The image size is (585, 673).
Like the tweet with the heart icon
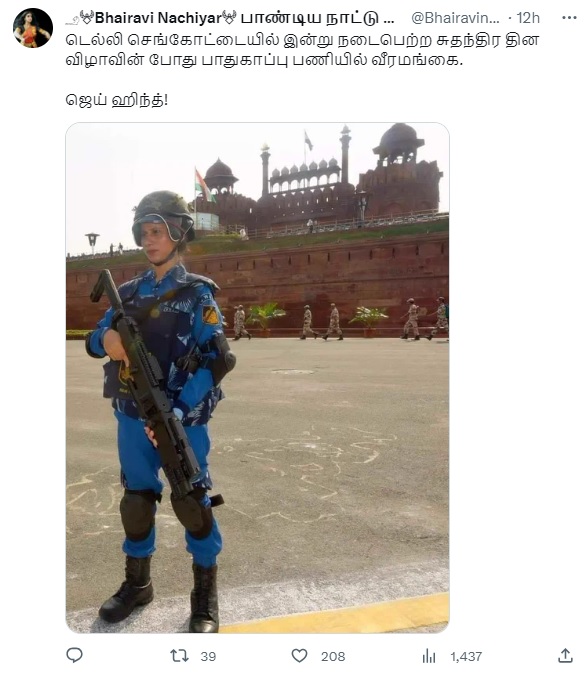pyautogui.click(x=299, y=656)
